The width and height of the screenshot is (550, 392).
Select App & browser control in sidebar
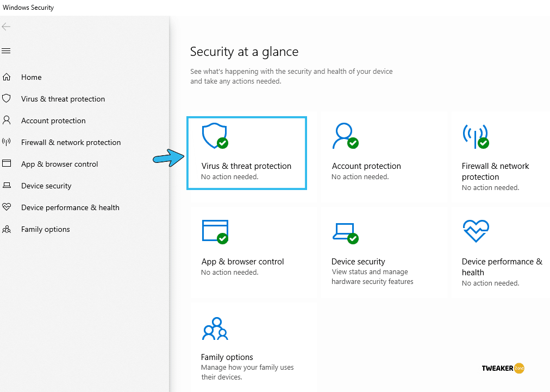click(59, 164)
